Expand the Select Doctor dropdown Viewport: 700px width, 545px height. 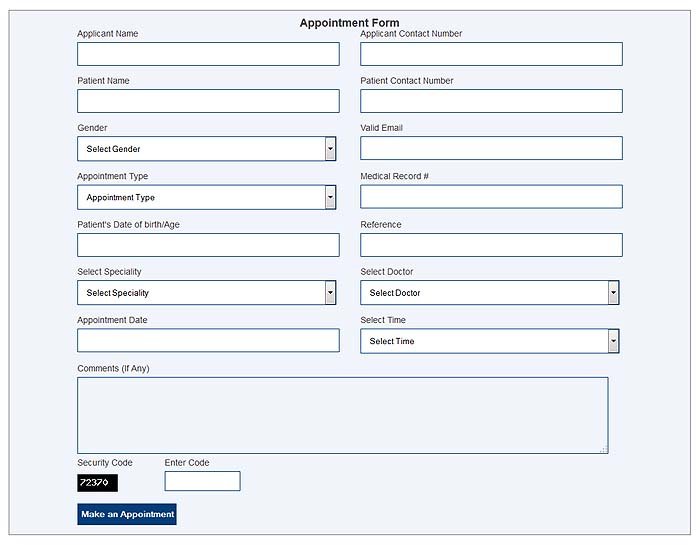pyautogui.click(x=489, y=292)
